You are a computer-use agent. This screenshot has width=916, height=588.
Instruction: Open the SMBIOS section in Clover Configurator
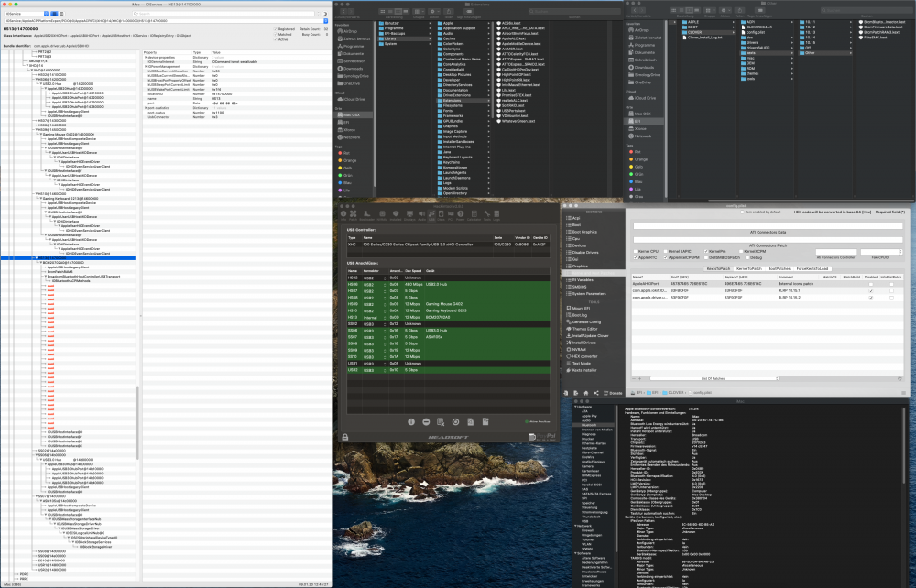(576, 287)
